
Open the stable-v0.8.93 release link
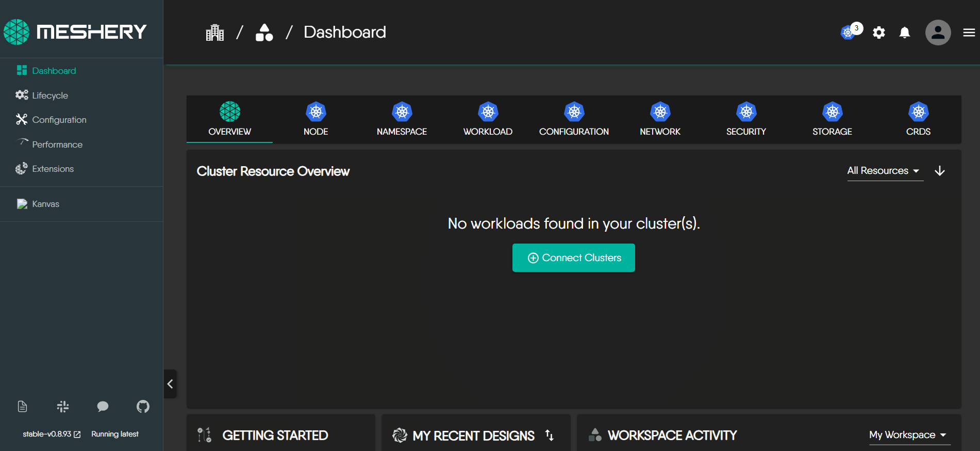click(52, 434)
